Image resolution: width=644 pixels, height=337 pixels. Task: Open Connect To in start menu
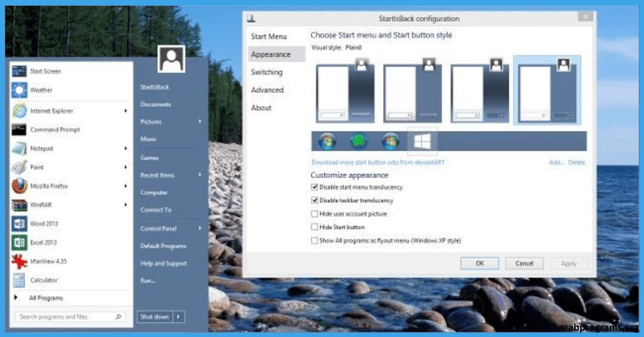pos(156,210)
